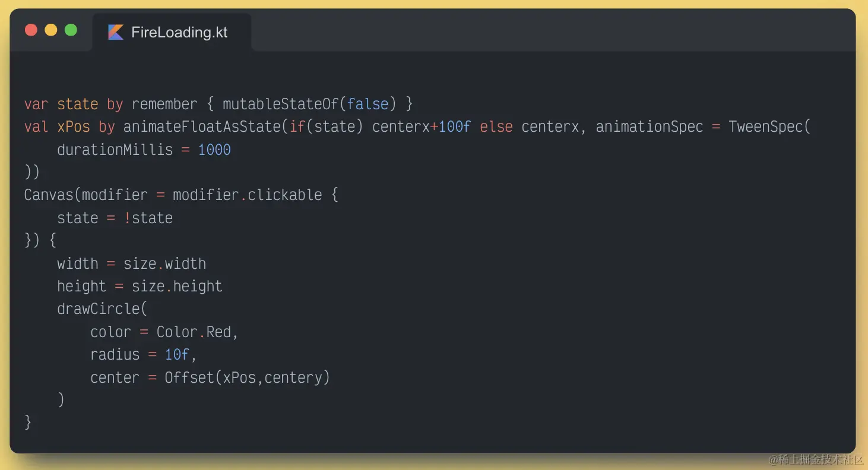Click the Canvas composable name
This screenshot has width=868, height=470.
coord(51,195)
